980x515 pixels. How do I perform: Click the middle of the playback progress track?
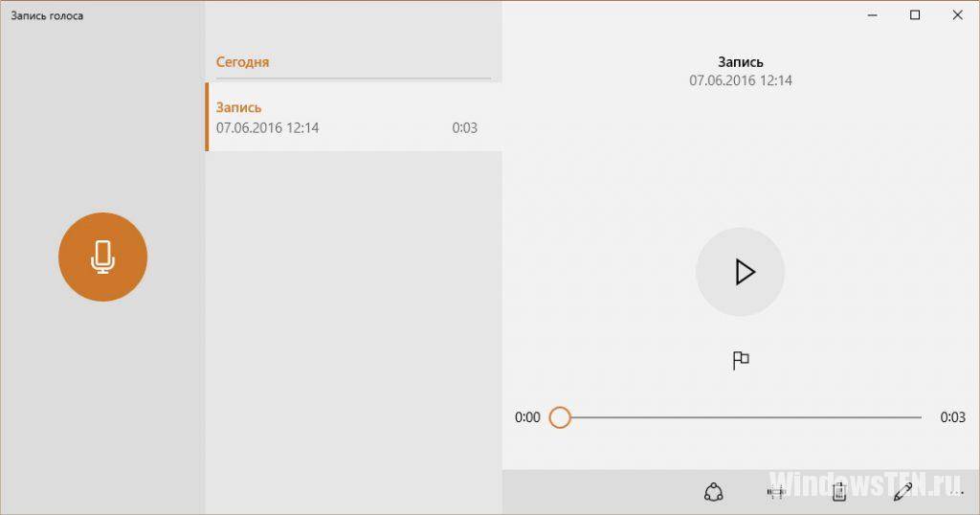click(741, 417)
